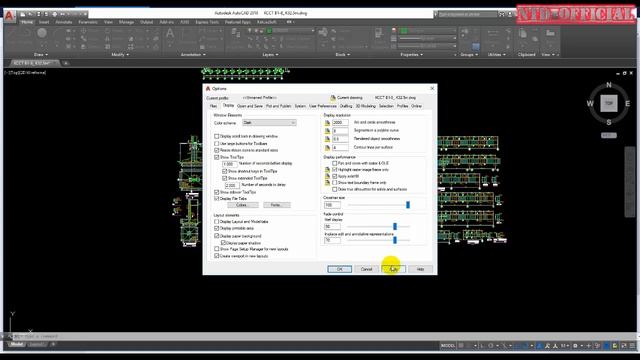Click the Apply button
Image resolution: width=640 pixels, height=360 pixels.
[x=393, y=269]
